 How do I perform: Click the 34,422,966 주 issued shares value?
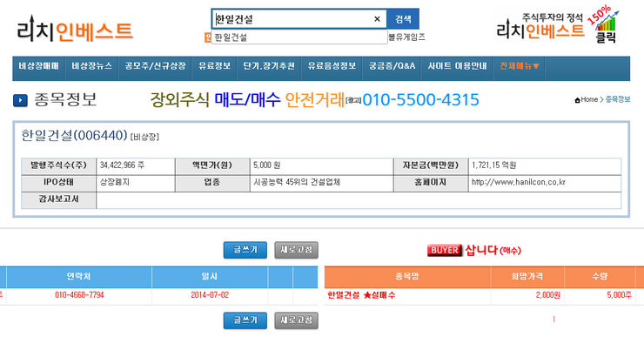tap(122, 165)
